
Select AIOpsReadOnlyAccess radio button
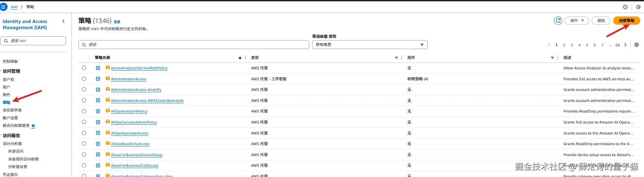(x=84, y=144)
